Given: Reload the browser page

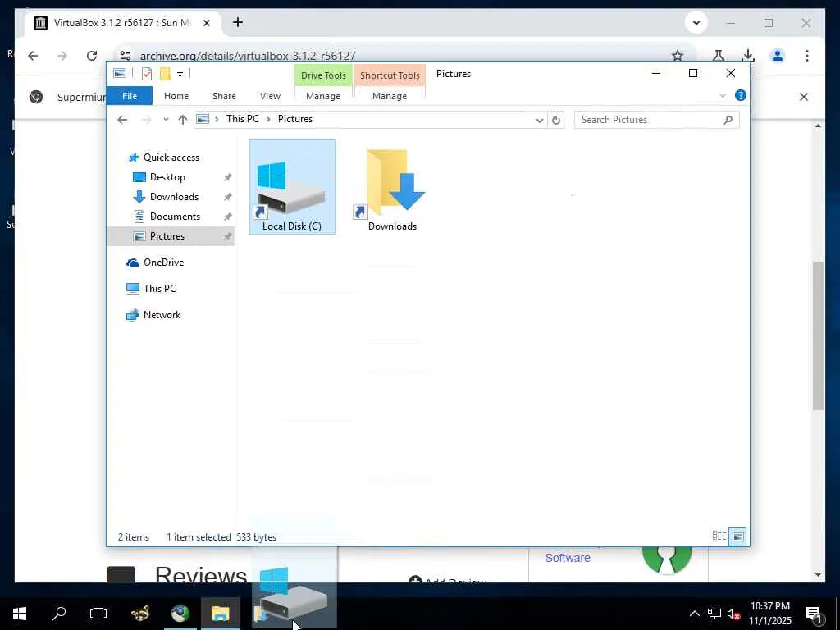Looking at the screenshot, I should pyautogui.click(x=92, y=56).
